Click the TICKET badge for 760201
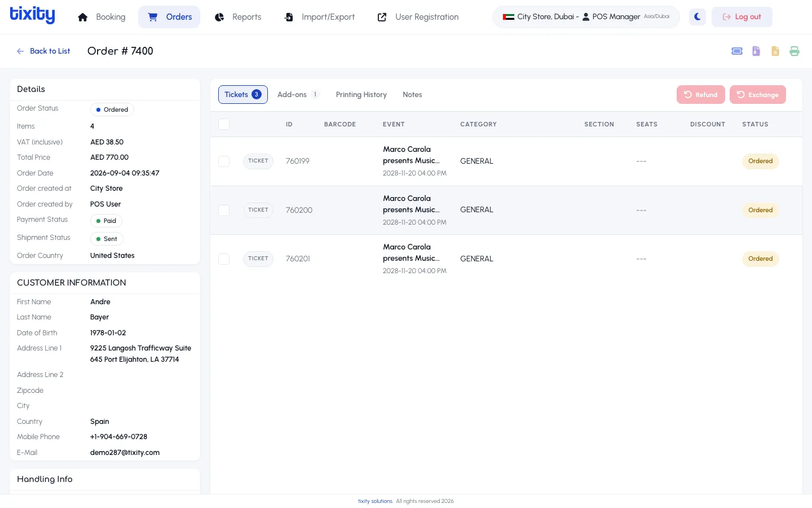812x508 pixels. 258,259
